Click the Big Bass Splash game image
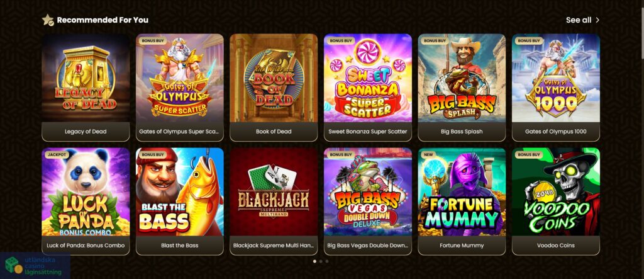This screenshot has width=644, height=279. tap(462, 77)
